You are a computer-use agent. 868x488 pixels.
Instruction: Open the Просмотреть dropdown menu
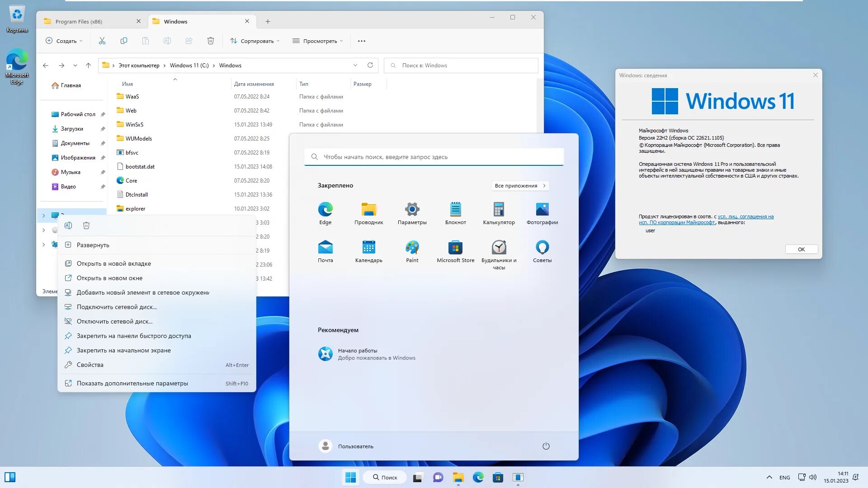(317, 41)
